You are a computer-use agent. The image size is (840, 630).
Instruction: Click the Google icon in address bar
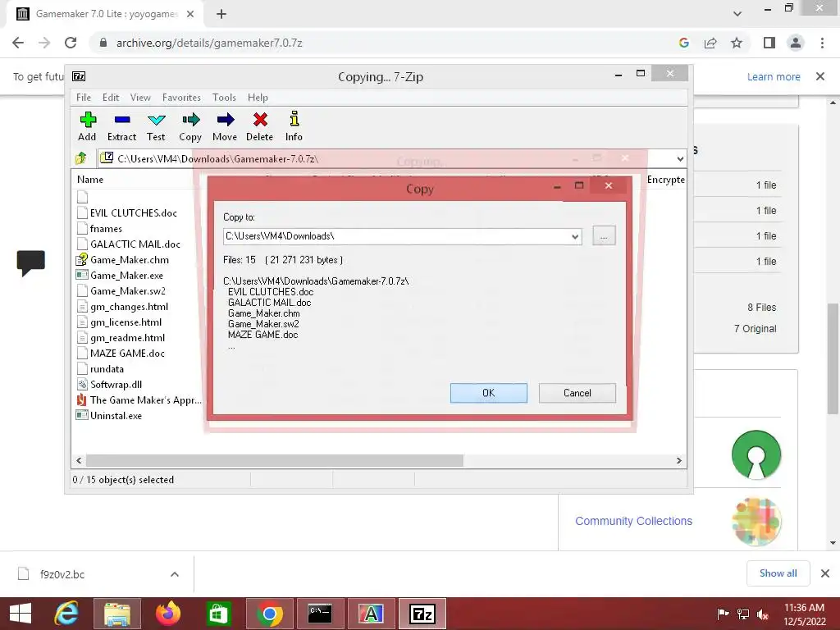pyautogui.click(x=684, y=43)
